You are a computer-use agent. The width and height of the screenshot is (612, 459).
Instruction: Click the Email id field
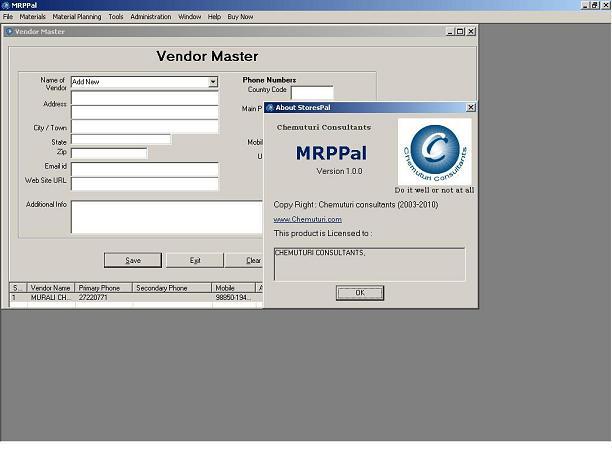pyautogui.click(x=144, y=169)
